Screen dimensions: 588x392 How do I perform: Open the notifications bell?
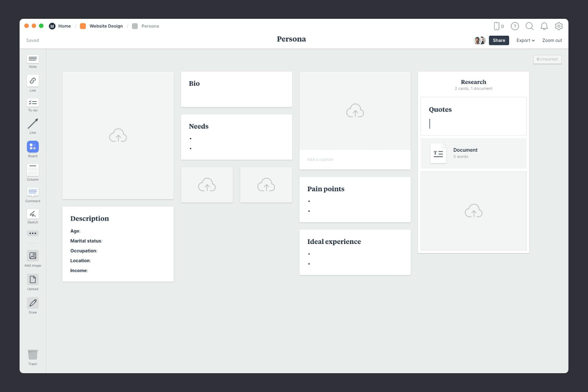(544, 26)
